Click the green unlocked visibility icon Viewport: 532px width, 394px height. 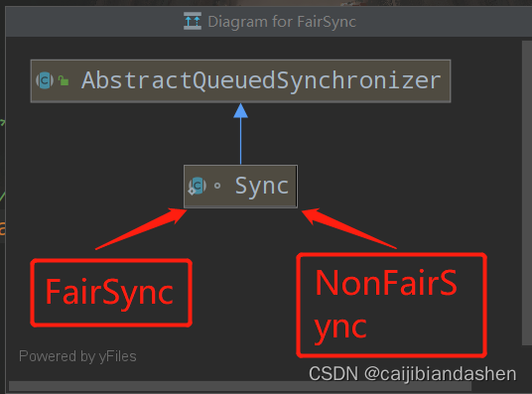point(64,80)
